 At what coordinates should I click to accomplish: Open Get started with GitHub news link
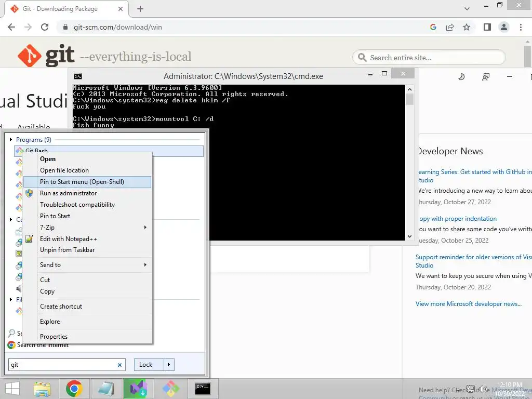click(x=474, y=176)
